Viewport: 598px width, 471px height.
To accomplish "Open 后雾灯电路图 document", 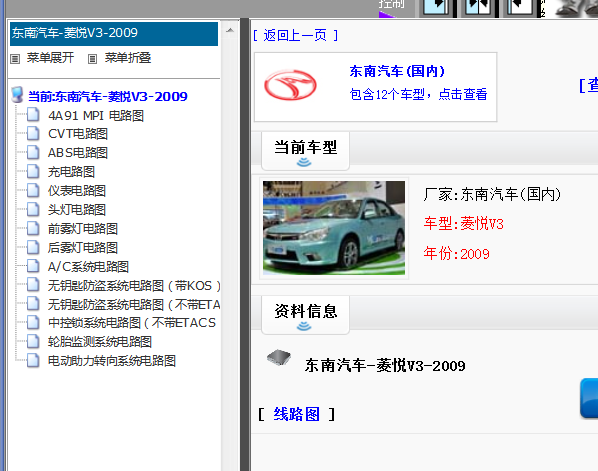I will coord(83,248).
